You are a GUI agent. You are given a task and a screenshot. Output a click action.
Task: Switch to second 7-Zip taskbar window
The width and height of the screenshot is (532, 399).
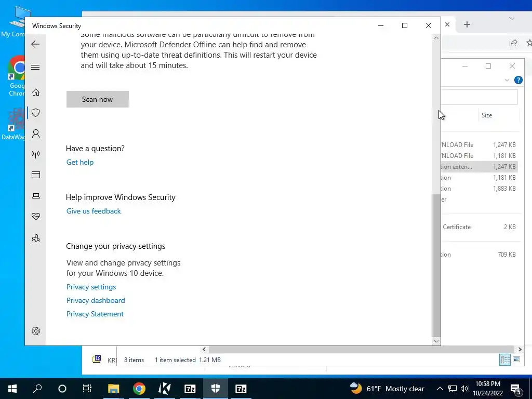(x=241, y=389)
